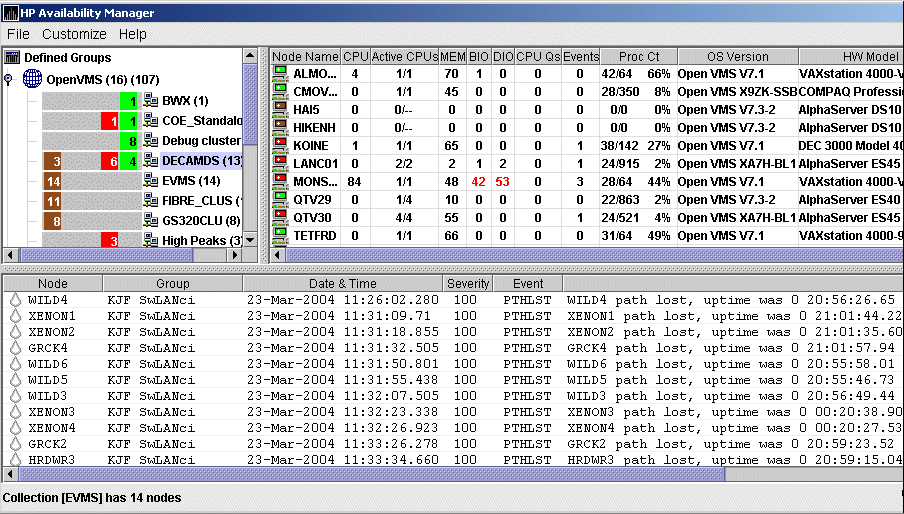Viewport: 904px width, 514px height.
Task: Click the Active CPUs column header
Action: (x=405, y=56)
